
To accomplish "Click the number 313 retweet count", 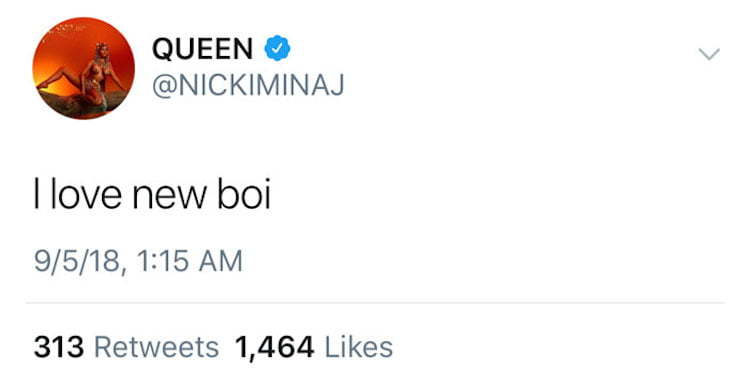I will [x=59, y=347].
